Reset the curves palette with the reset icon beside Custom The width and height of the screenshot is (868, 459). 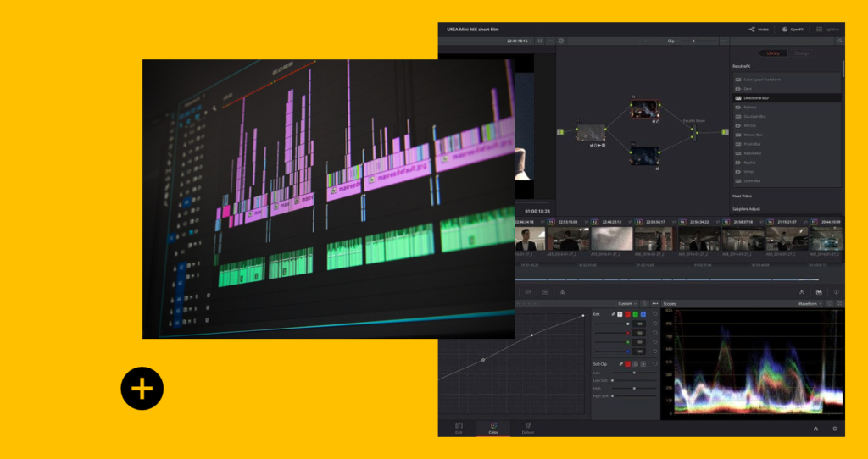coord(644,304)
